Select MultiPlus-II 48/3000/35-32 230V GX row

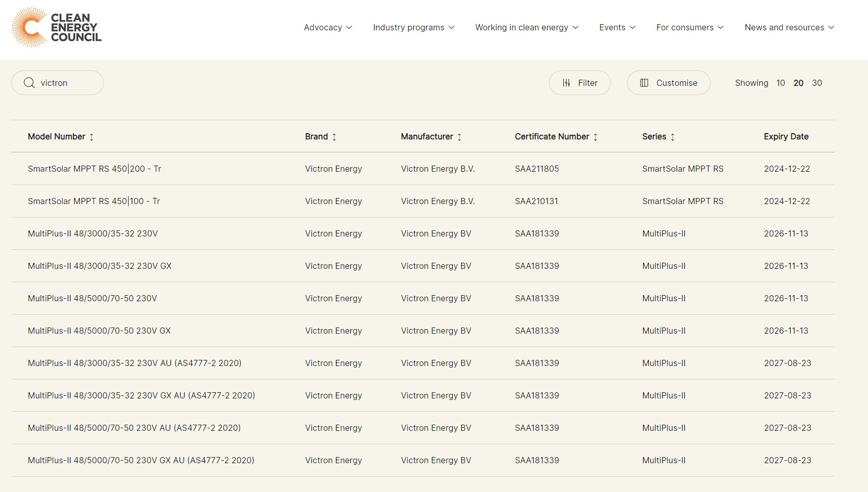coord(423,266)
